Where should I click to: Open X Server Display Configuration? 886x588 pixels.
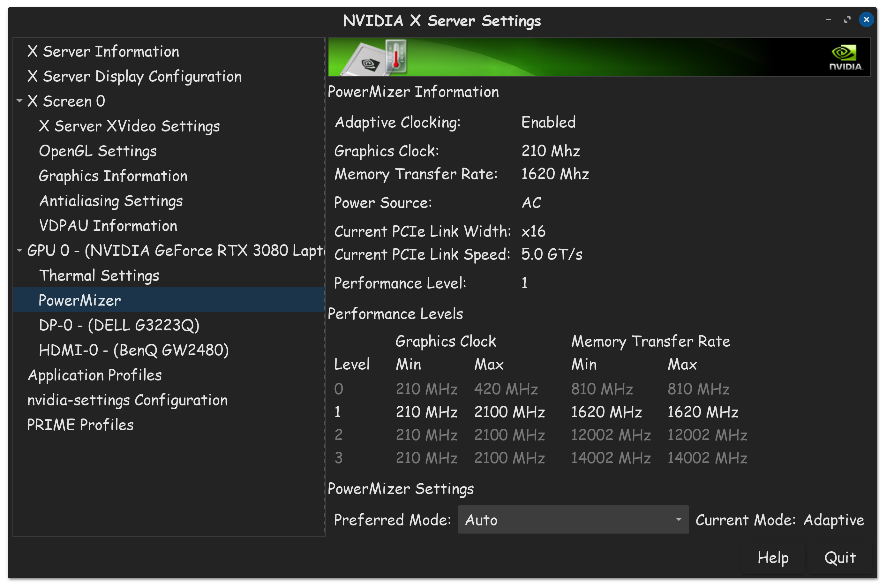coord(135,76)
